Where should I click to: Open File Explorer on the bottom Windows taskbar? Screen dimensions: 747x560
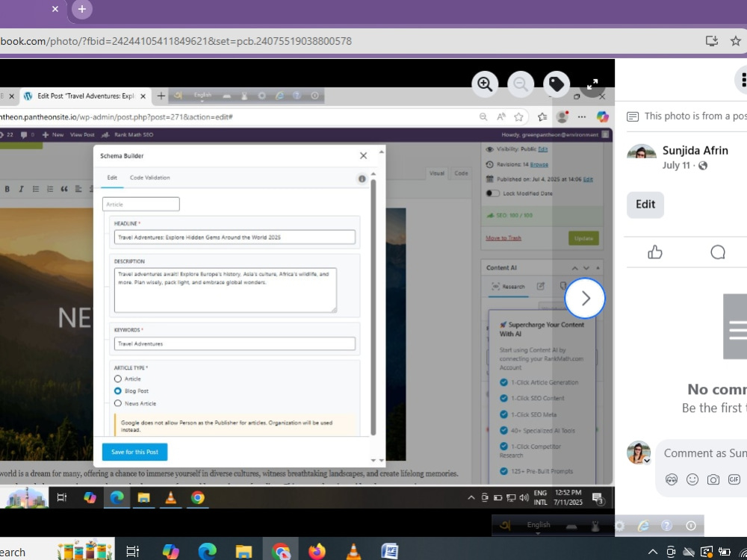click(x=244, y=552)
